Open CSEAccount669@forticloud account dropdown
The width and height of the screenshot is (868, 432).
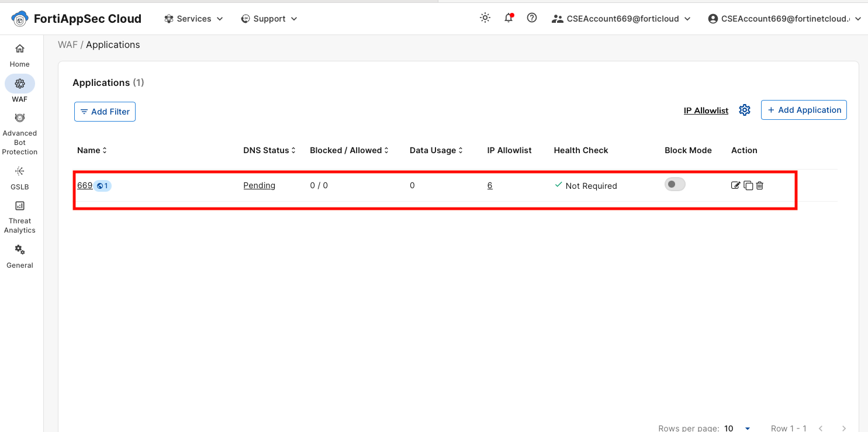point(621,19)
